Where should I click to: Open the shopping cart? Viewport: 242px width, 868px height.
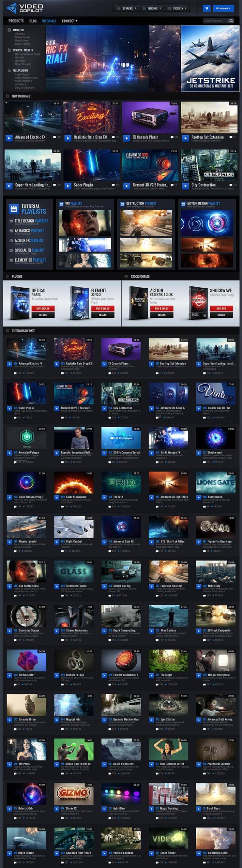(x=206, y=8)
